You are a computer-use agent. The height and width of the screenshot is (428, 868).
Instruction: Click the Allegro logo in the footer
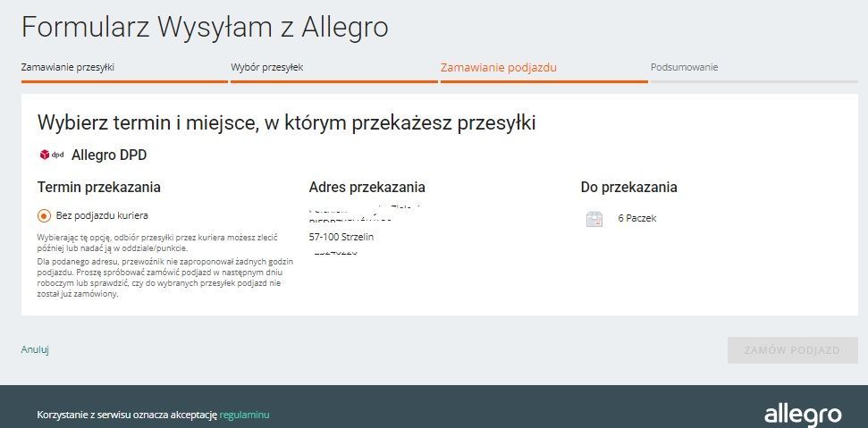[x=804, y=415]
